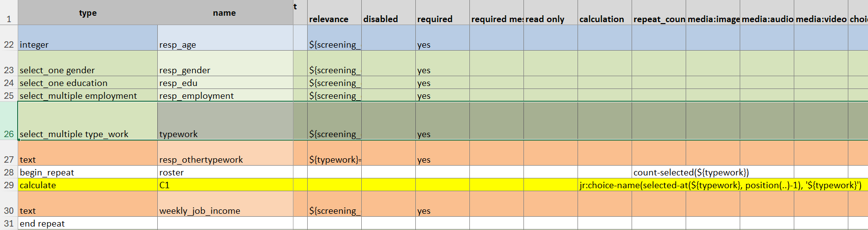Click the 'begin_repeat' cell
The height and width of the screenshot is (230, 868).
point(87,172)
